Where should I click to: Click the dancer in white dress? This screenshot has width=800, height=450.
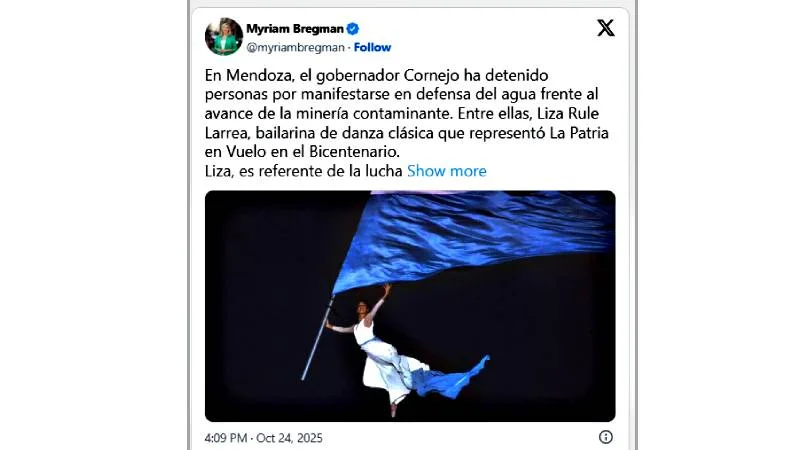point(388,352)
